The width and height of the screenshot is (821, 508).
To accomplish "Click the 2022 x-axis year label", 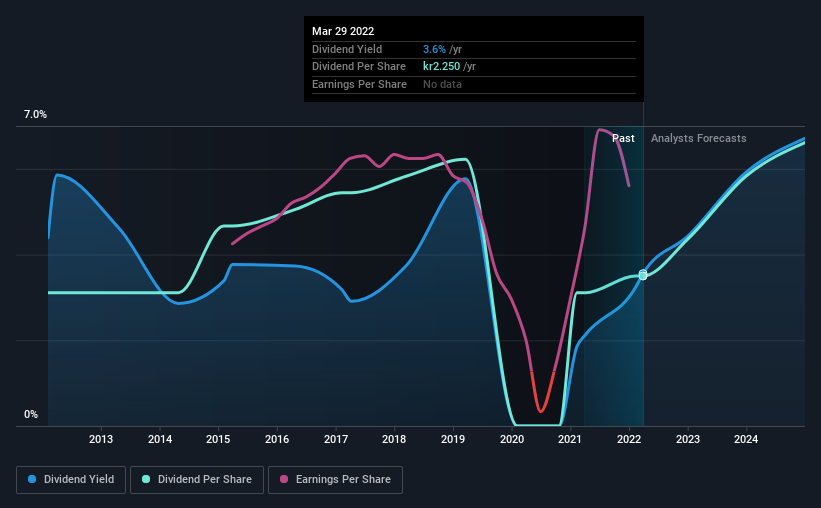I will (629, 439).
